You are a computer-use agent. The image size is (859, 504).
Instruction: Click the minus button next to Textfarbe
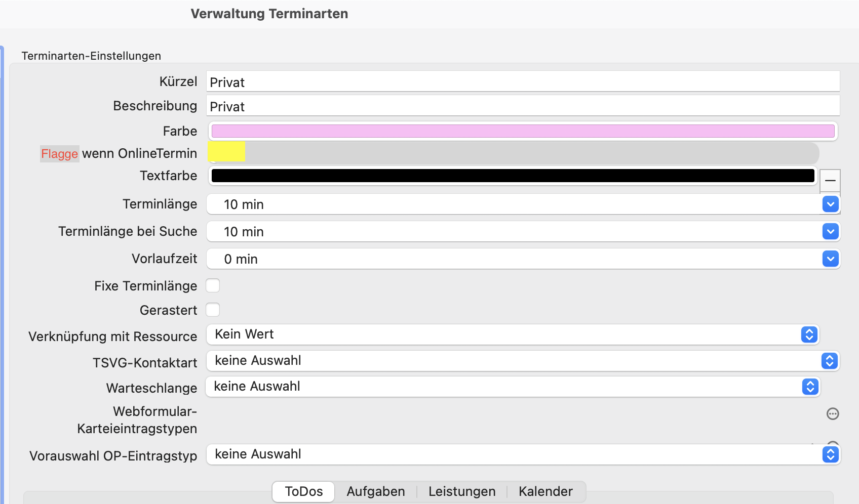tap(830, 180)
